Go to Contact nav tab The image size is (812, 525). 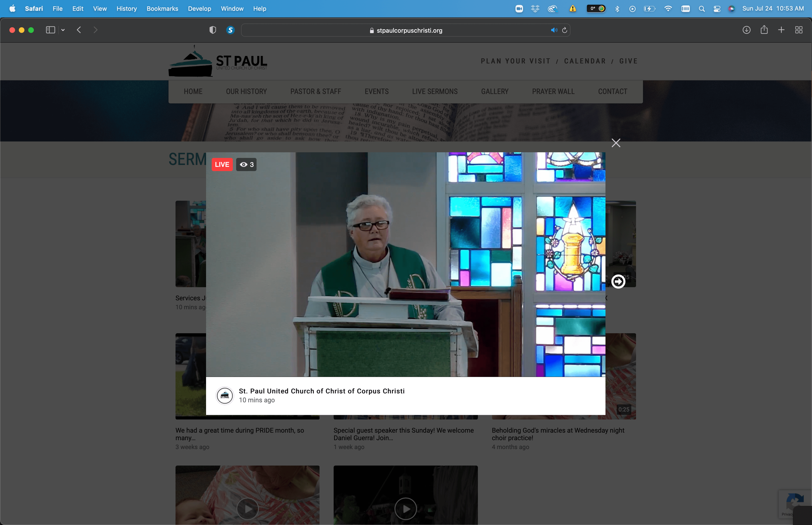(x=613, y=91)
